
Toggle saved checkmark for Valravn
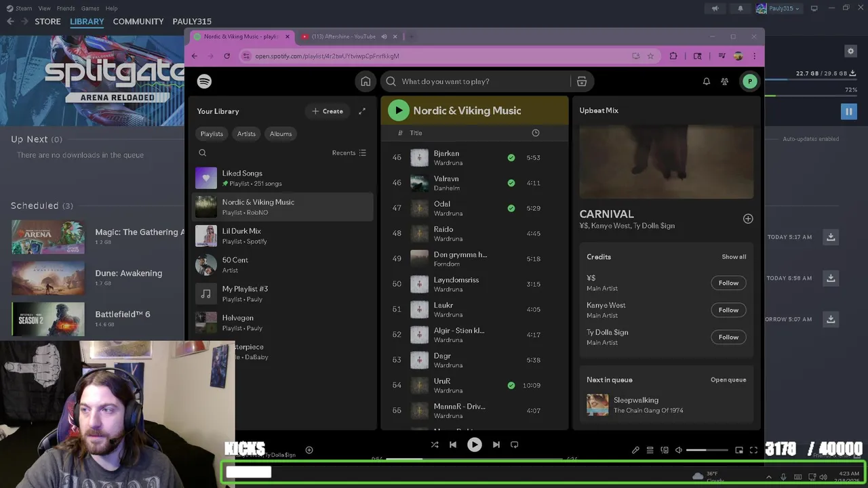pos(511,183)
